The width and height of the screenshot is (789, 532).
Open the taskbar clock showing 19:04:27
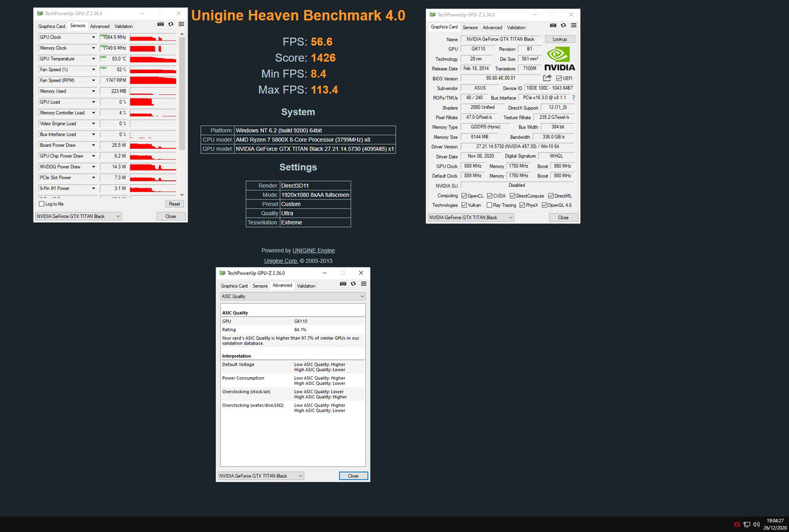(x=774, y=524)
